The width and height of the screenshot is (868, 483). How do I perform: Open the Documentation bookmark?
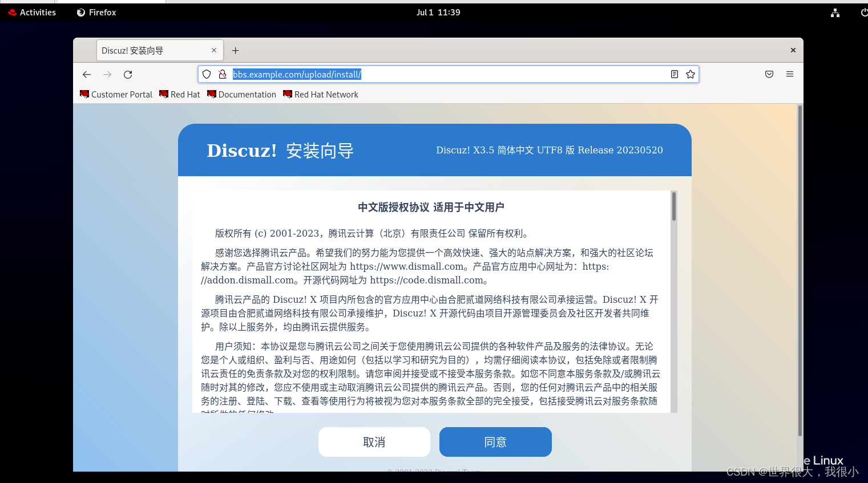coord(241,94)
